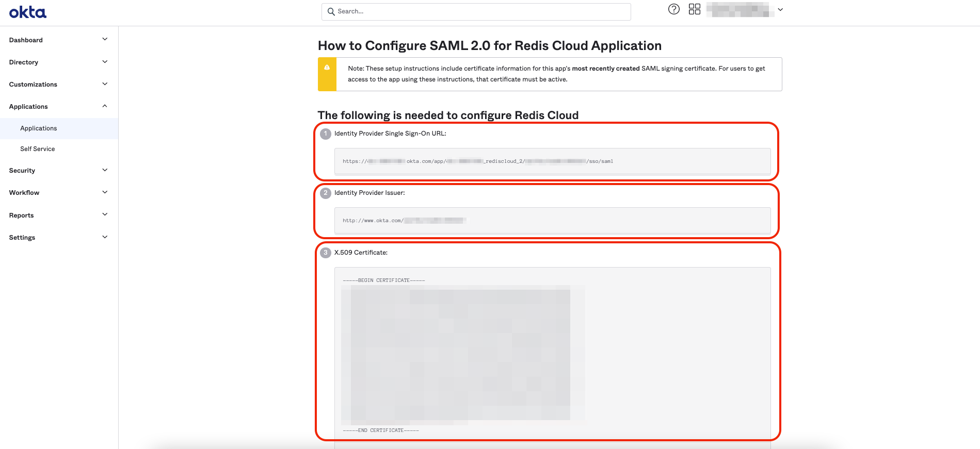Viewport: 980px width, 449px height.
Task: Click step 2 number badge
Action: click(326, 193)
